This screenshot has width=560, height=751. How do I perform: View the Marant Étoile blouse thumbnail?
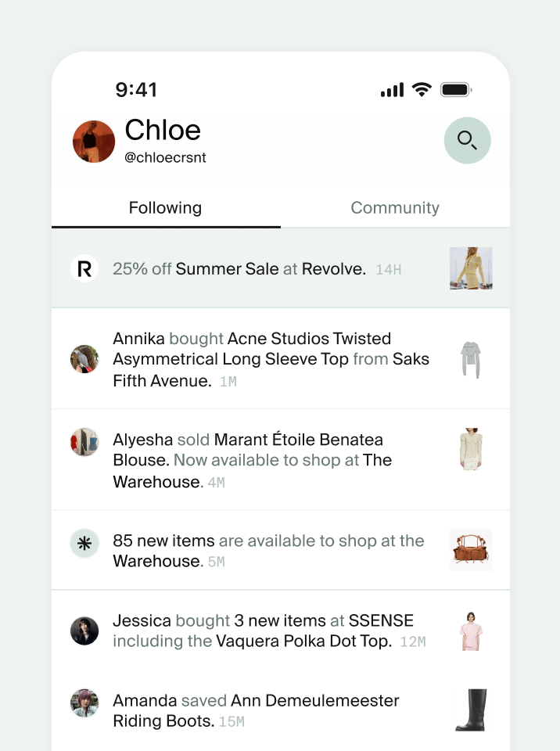click(x=471, y=449)
